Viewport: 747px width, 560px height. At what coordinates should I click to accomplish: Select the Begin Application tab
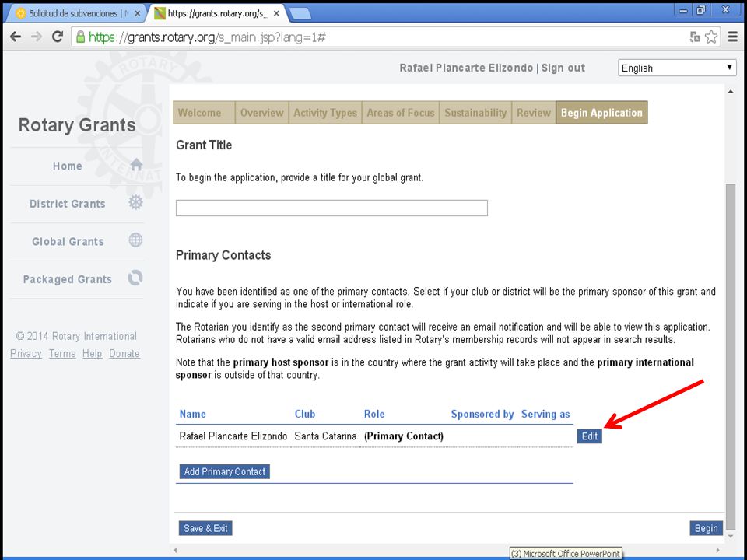pos(601,113)
